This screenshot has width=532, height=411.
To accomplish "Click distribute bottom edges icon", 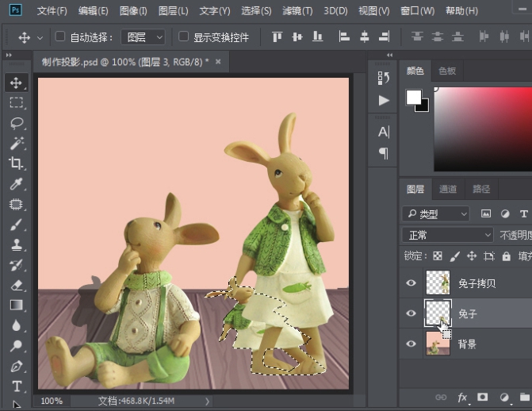I will pos(457,36).
